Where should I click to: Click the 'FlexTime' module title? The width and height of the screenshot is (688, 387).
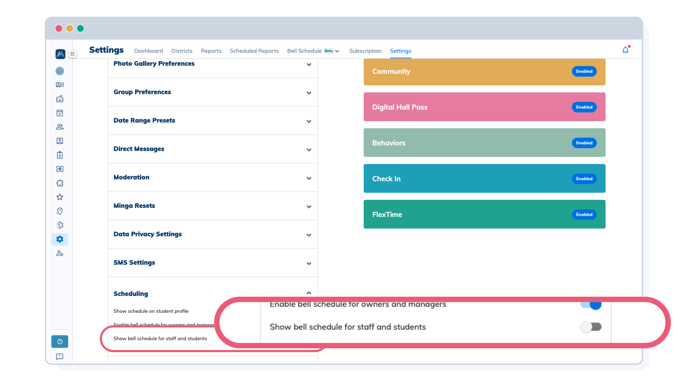pyautogui.click(x=387, y=215)
